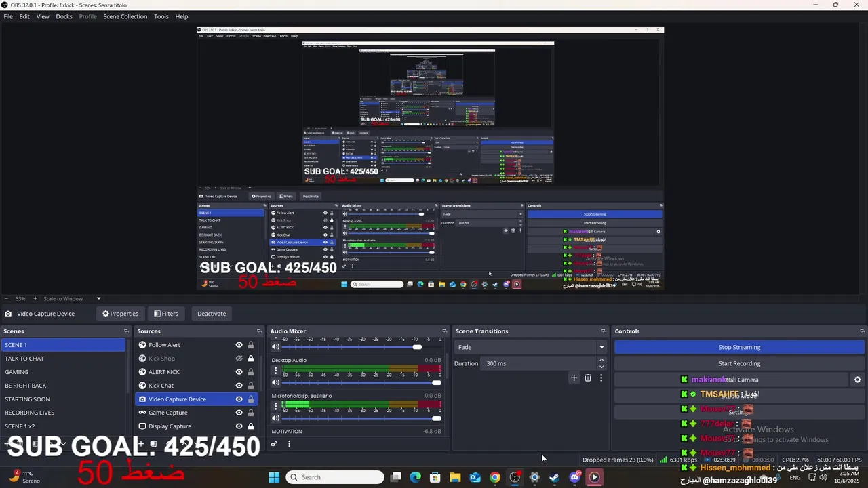Select Game Capture controller icon in Sources
Viewport: 868px width, 488px height.
coord(142,413)
